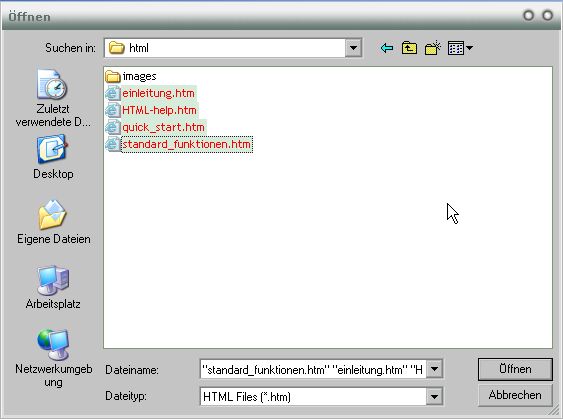The image size is (563, 419).
Task: Open Zuletzt verwendete Dokumente shortcut
Action: 53,98
